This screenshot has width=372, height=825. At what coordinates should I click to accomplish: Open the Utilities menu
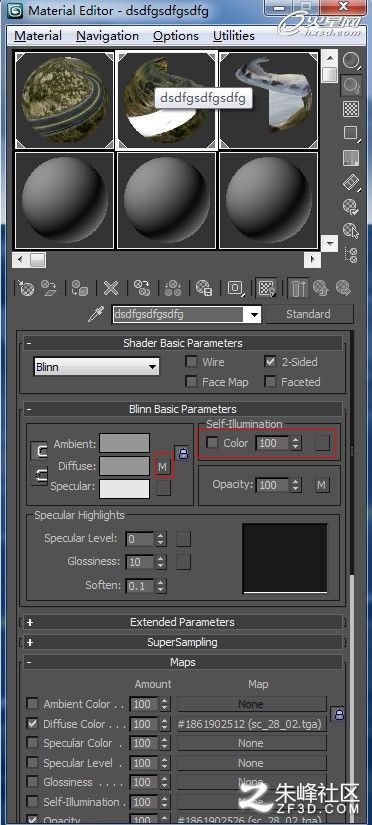(x=234, y=36)
